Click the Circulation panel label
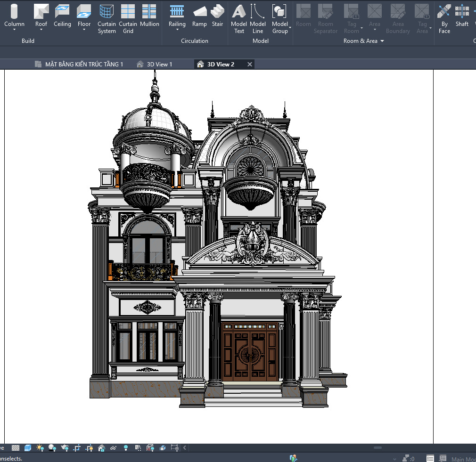The image size is (476, 462). click(x=195, y=41)
